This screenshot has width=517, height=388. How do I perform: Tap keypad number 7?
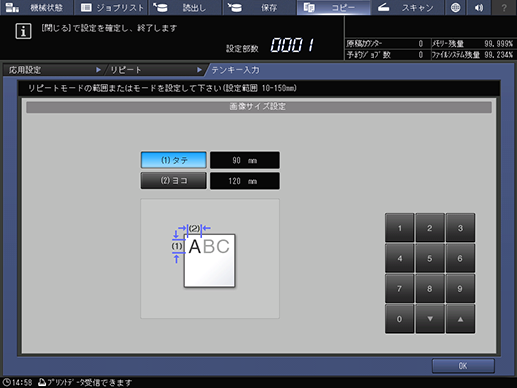point(400,289)
